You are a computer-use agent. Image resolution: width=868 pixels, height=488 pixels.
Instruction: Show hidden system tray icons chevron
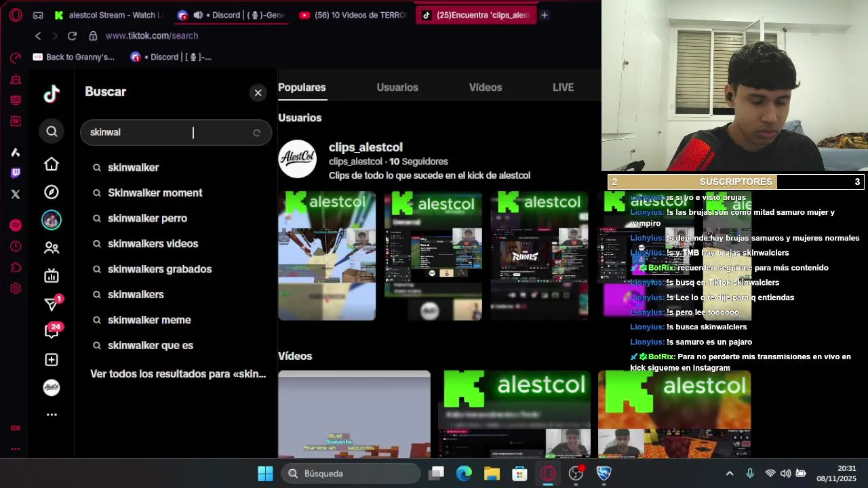tap(730, 474)
